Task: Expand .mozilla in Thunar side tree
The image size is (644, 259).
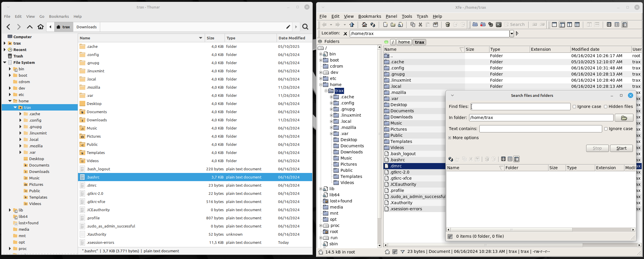Action: 20,146
